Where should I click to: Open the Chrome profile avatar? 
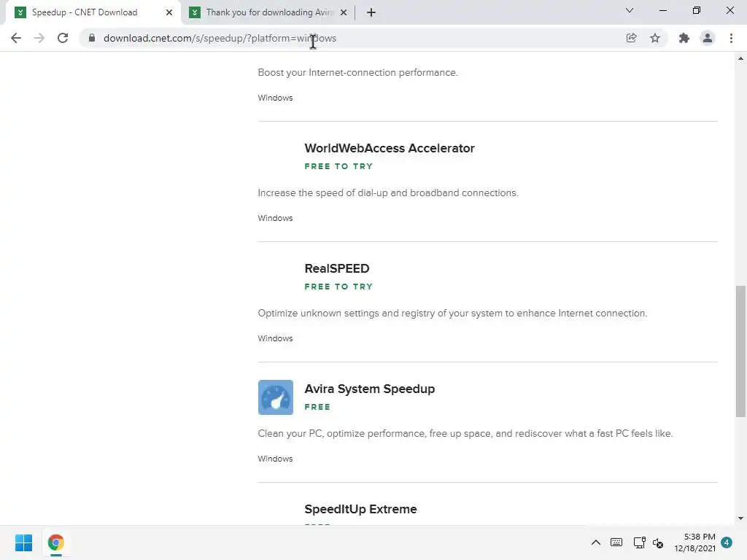(x=708, y=38)
